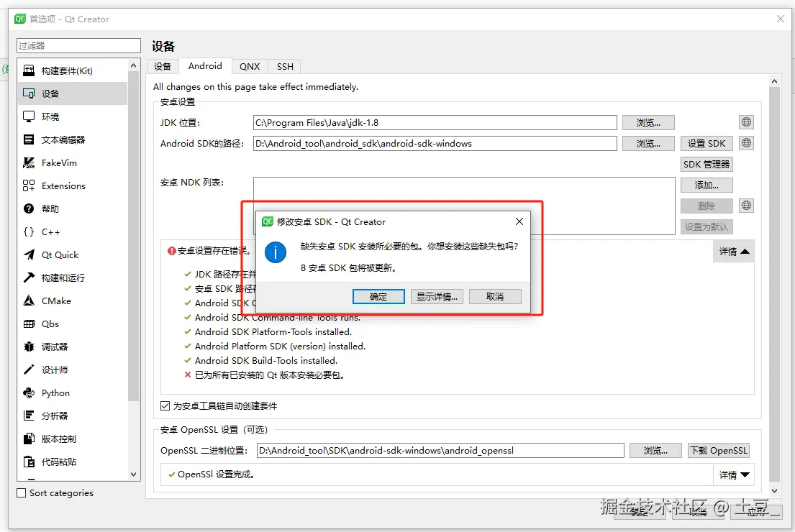Viewport: 795px width, 532px height.
Task: Click the Android SDK path field
Action: 435,143
